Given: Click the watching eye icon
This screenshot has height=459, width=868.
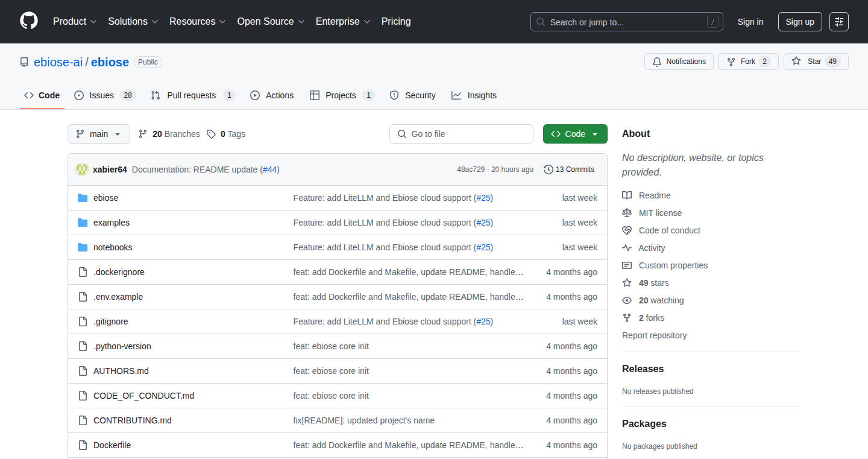Looking at the screenshot, I should (627, 300).
